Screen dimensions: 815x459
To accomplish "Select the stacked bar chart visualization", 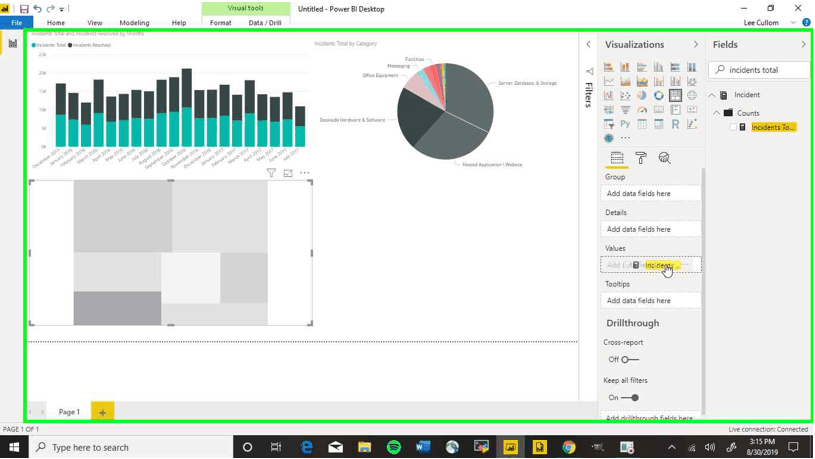I will point(609,67).
